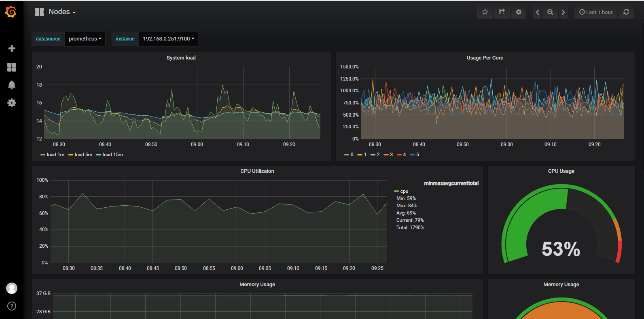This screenshot has height=319, width=644.
Task: Open the Dashboards icon in sidebar
Action: 12,67
